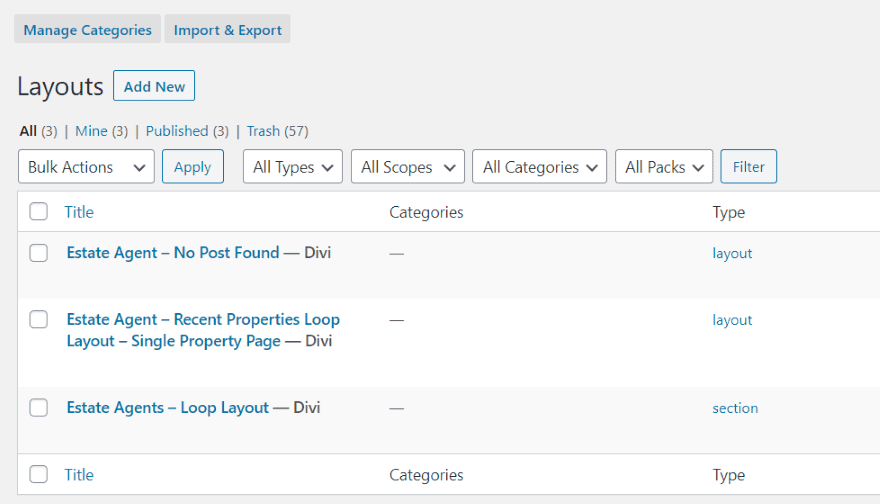The height and width of the screenshot is (504, 880).
Task: Open the All Scopes dropdown
Action: 407,167
